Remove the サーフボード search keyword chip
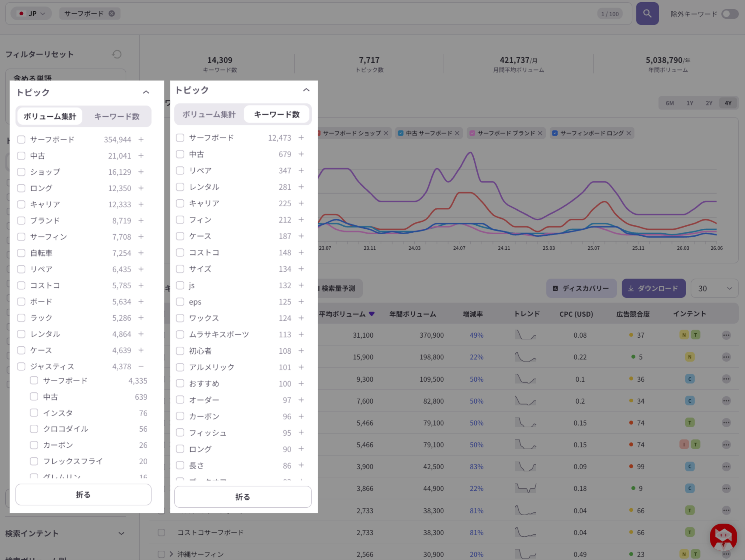Viewport: 745px width, 560px height. pyautogui.click(x=111, y=13)
